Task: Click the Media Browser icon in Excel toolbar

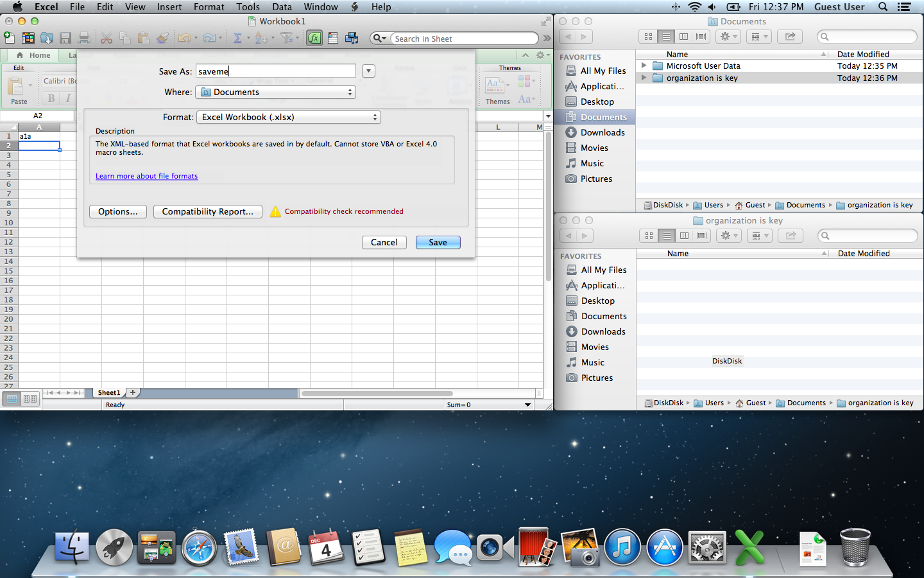Action: point(352,39)
